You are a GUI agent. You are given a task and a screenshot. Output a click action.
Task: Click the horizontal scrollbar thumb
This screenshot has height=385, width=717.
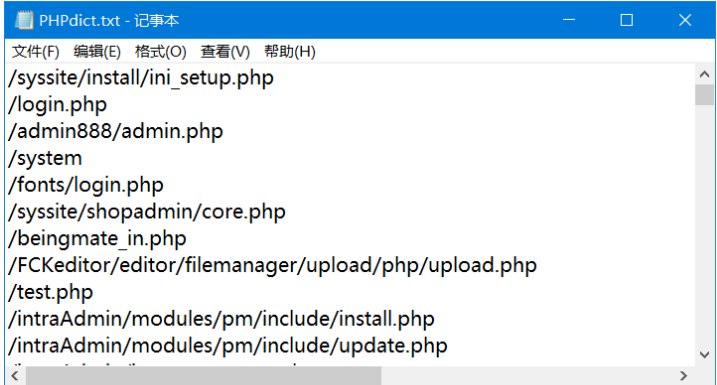[x=203, y=376]
